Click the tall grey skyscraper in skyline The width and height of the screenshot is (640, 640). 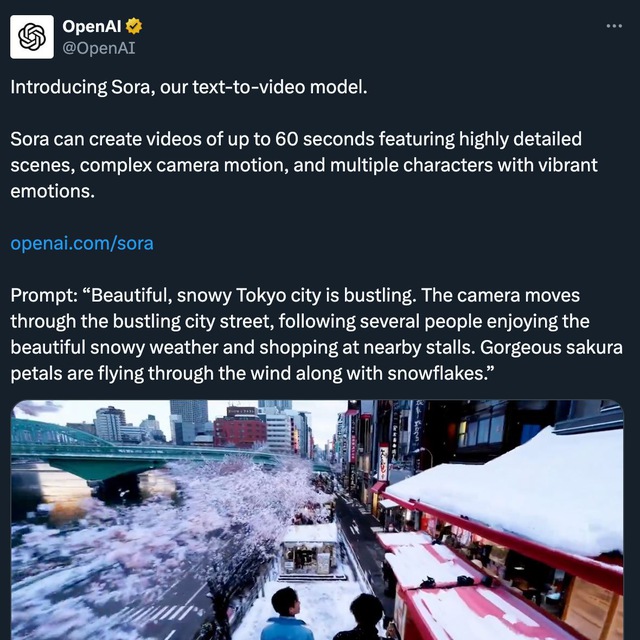tap(189, 421)
